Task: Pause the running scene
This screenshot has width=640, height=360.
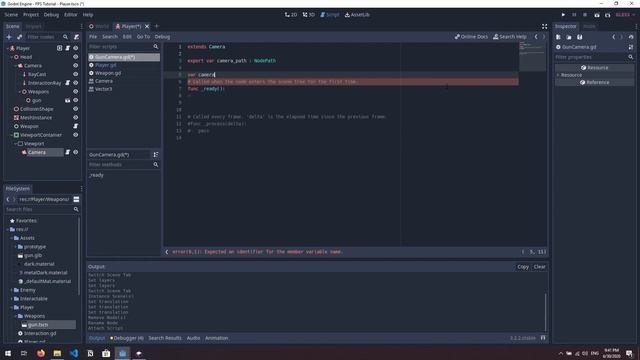Action: (574, 15)
